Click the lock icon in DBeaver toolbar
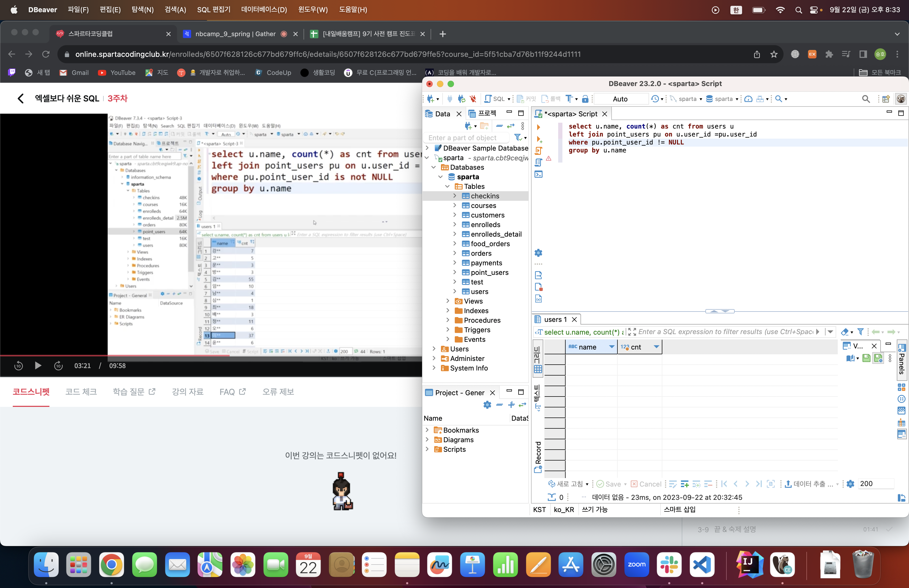This screenshot has height=588, width=909. [585, 99]
